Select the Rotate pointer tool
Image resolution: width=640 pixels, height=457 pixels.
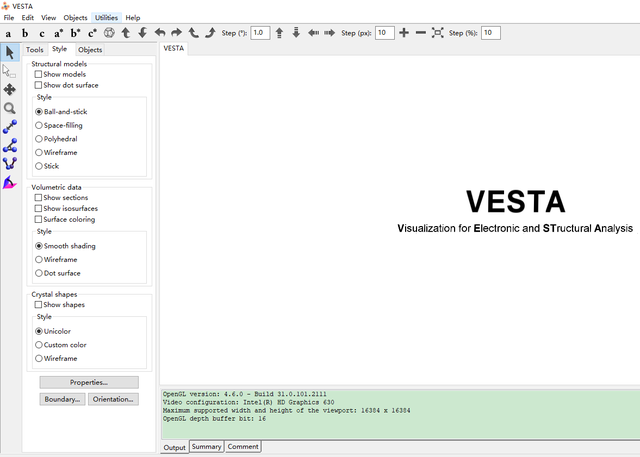(x=10, y=53)
